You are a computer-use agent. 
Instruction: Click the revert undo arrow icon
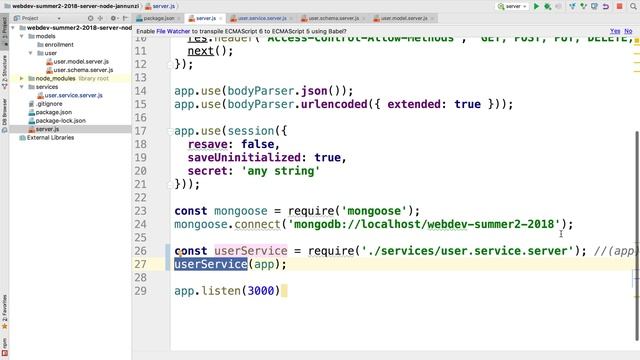coord(606,6)
